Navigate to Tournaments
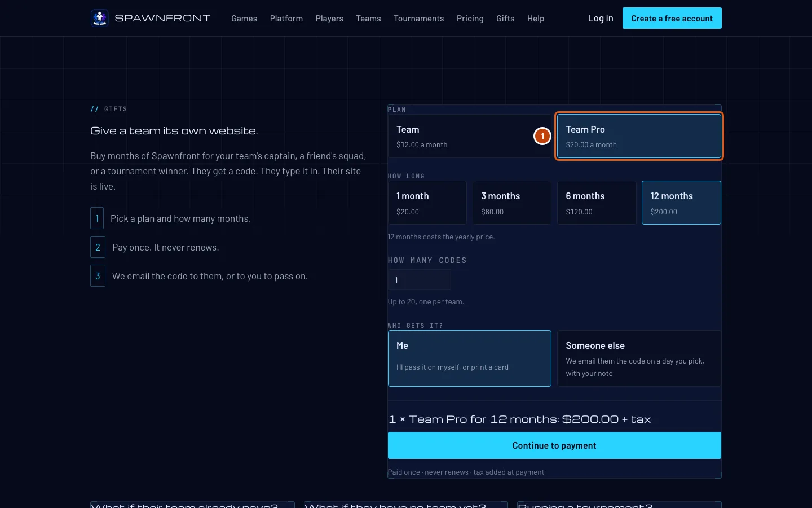This screenshot has width=812, height=508. 419,19
